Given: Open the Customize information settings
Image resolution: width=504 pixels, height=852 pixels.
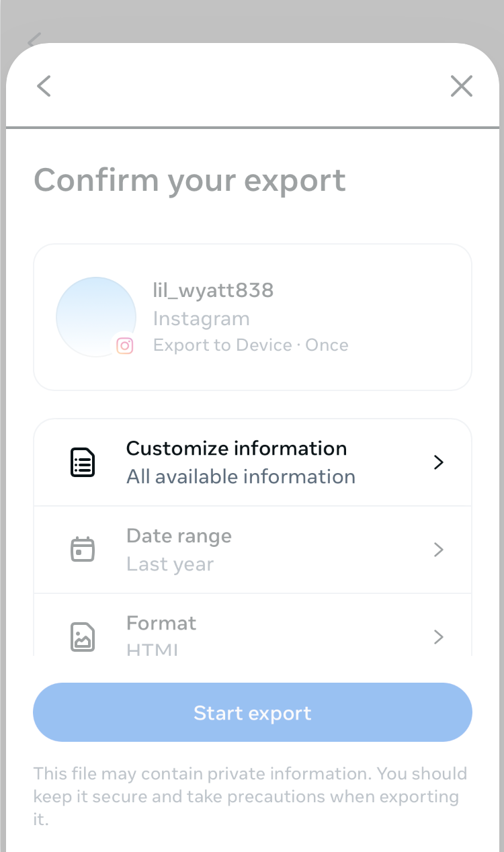Looking at the screenshot, I should click(x=252, y=462).
